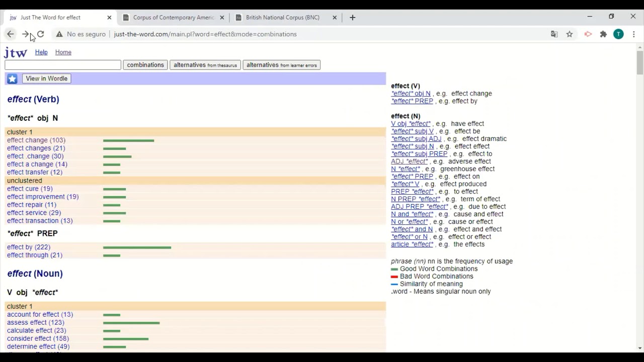The height and width of the screenshot is (362, 644).
Task: Open account for effect (13) link
Action: [x=40, y=315]
